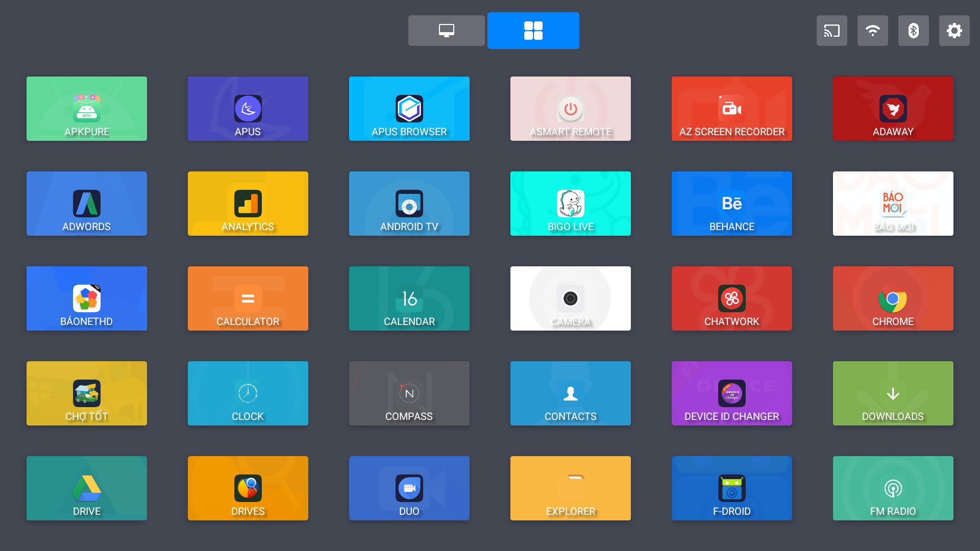Launch the F-Droid app
Viewport: 980px width, 551px height.
[731, 488]
